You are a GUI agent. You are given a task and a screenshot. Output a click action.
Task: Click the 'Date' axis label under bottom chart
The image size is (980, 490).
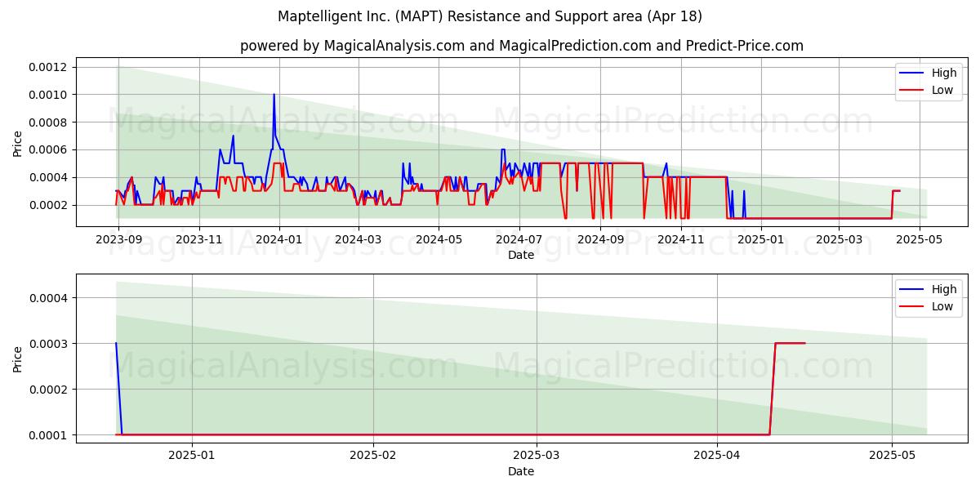521,471
